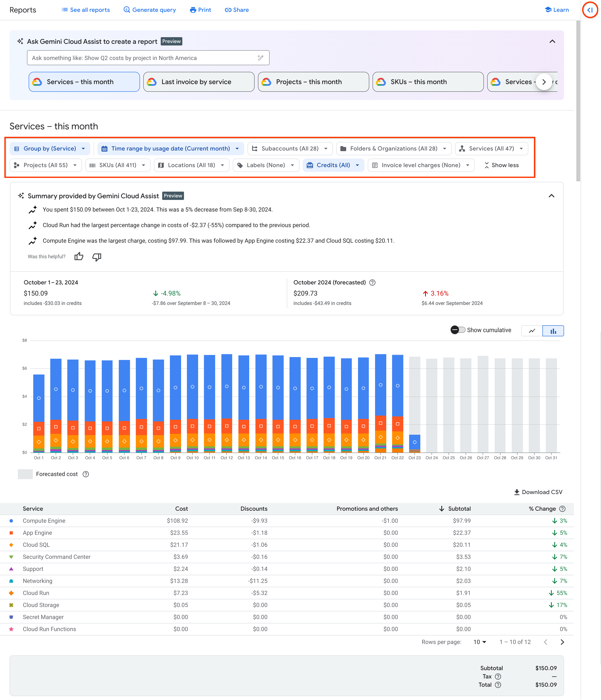The image size is (601, 700).
Task: Click help icon next to Tax
Action: [498, 676]
